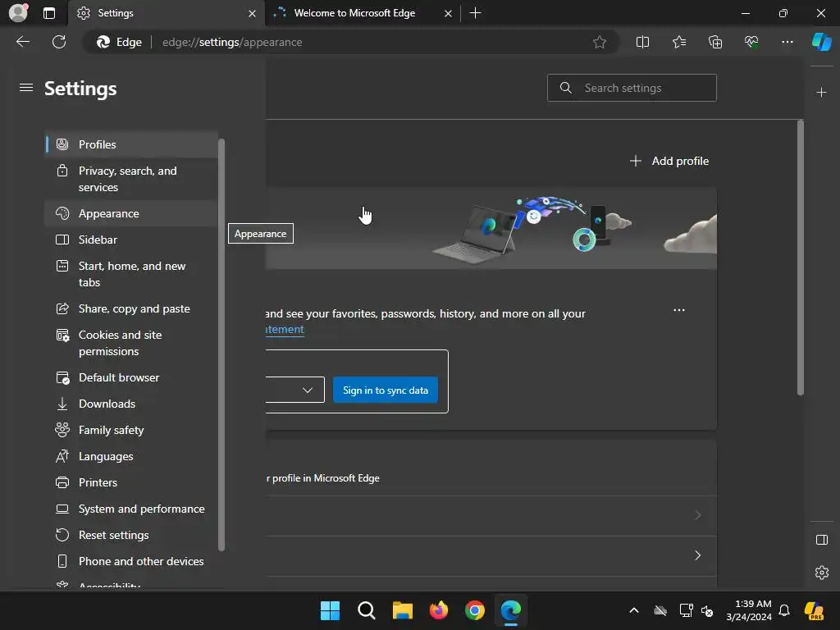Viewport: 840px width, 630px height.
Task: Close the Welcome to Microsoft Edge tab
Action: 448,13
